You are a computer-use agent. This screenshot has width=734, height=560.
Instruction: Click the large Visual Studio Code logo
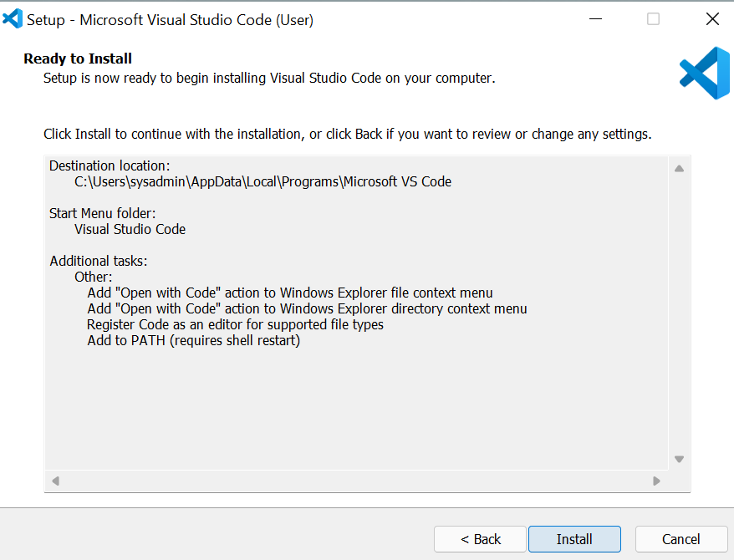click(x=705, y=73)
